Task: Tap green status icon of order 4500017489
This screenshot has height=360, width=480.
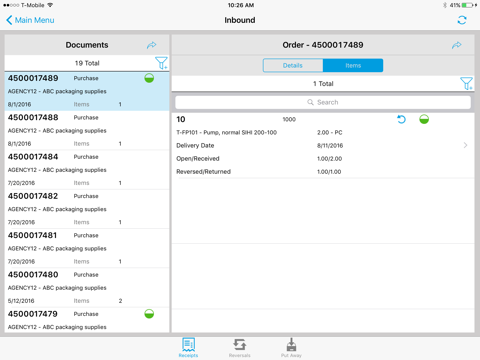Action: pos(149,78)
